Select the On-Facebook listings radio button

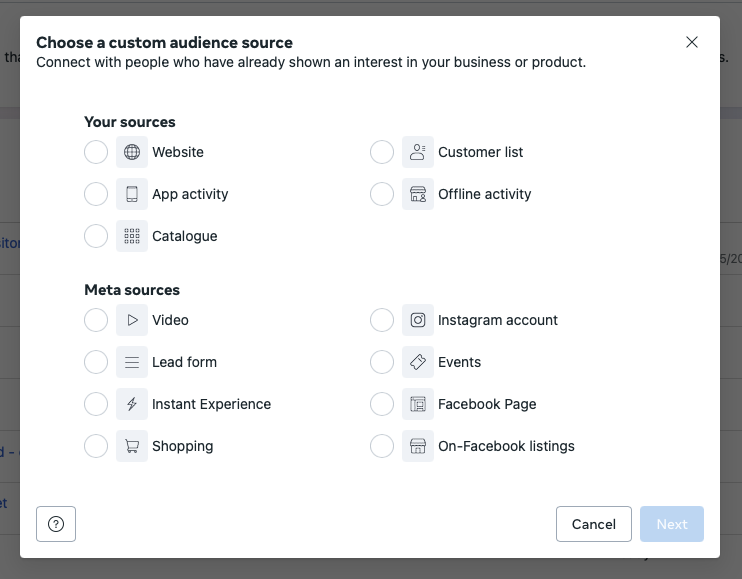[x=382, y=446]
